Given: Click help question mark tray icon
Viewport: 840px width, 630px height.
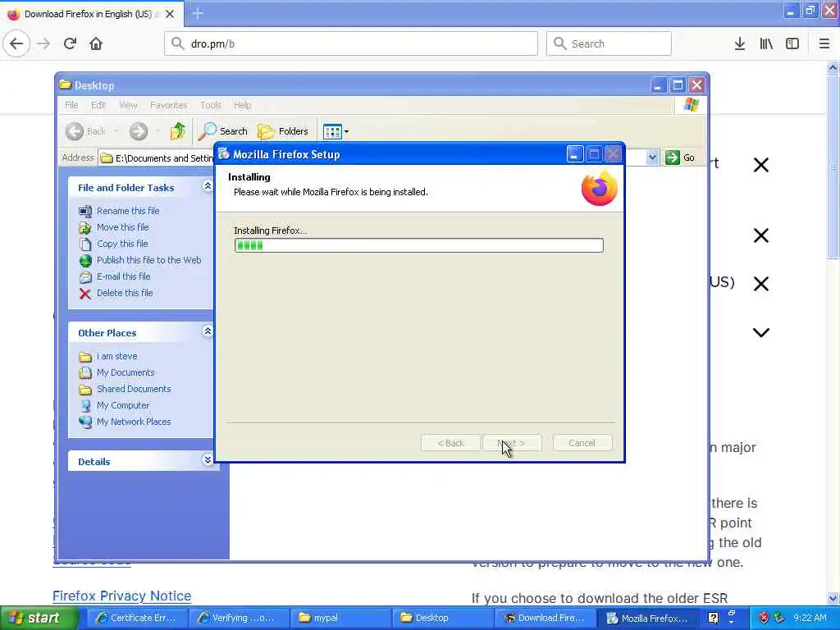Looking at the screenshot, I should point(713,618).
